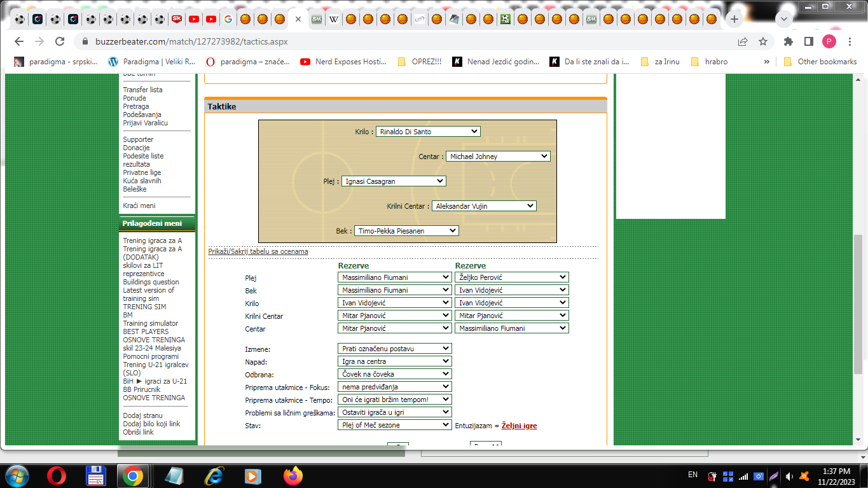The width and height of the screenshot is (868, 488).
Task: Open the tab search chevron button
Action: (x=784, y=19)
